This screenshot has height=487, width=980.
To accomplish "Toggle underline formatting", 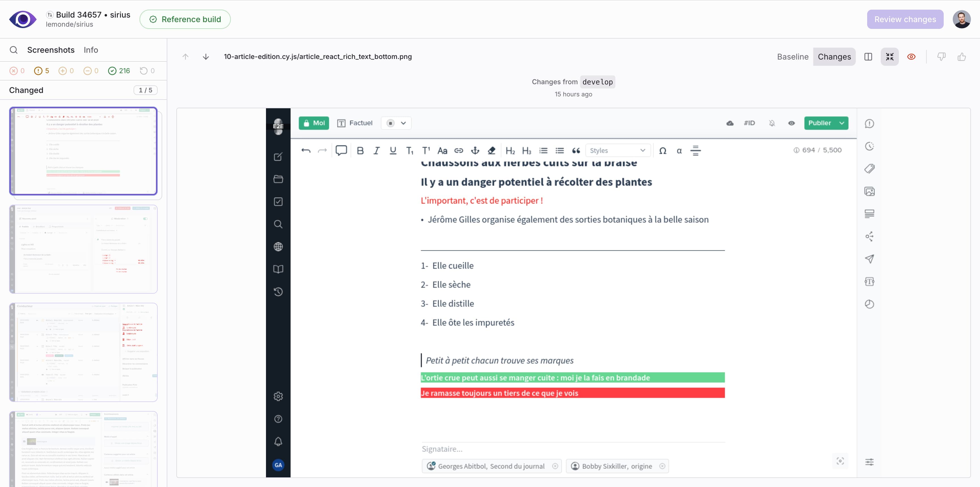I will click(393, 151).
